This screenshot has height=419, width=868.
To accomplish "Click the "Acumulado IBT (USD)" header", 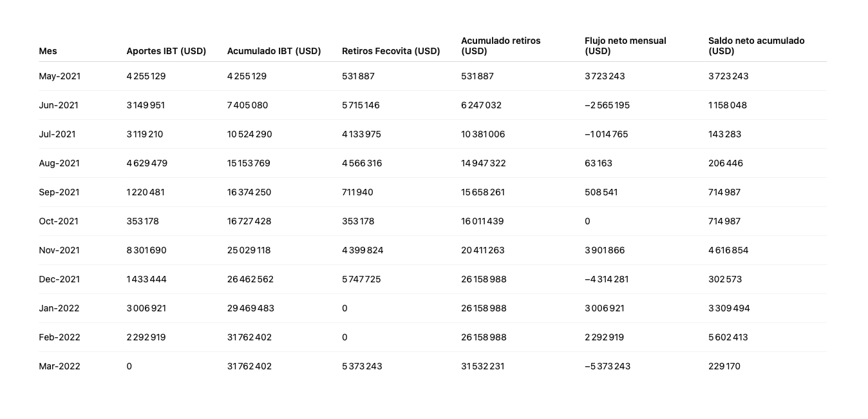I will coord(274,51).
